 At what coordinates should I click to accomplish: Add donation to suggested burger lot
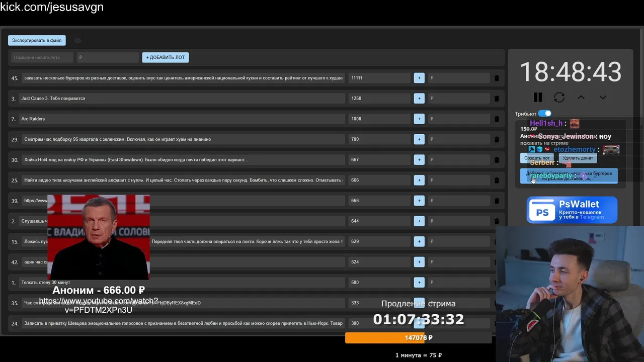point(569,176)
